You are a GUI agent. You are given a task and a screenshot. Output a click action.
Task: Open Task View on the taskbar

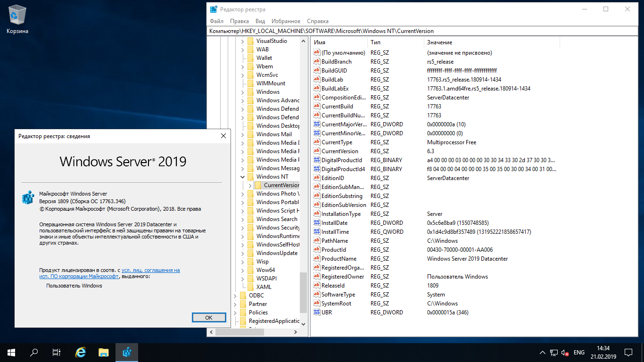tap(57, 352)
